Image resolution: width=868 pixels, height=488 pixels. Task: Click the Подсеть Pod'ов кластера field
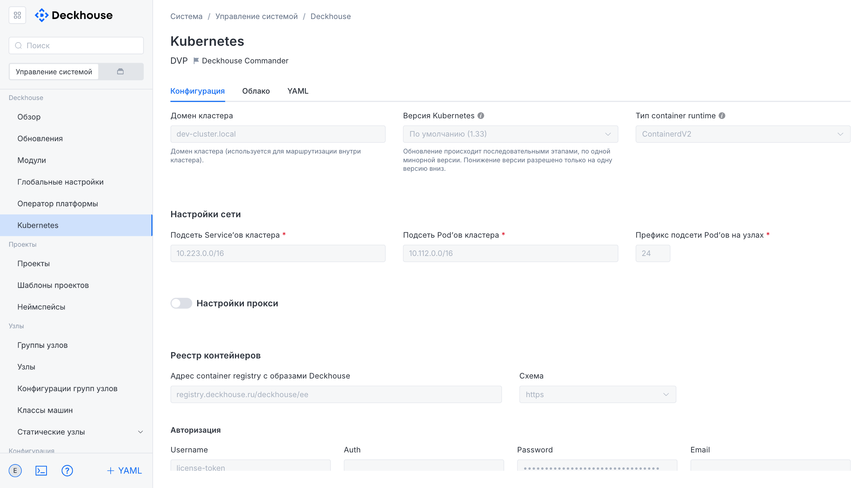click(x=510, y=254)
